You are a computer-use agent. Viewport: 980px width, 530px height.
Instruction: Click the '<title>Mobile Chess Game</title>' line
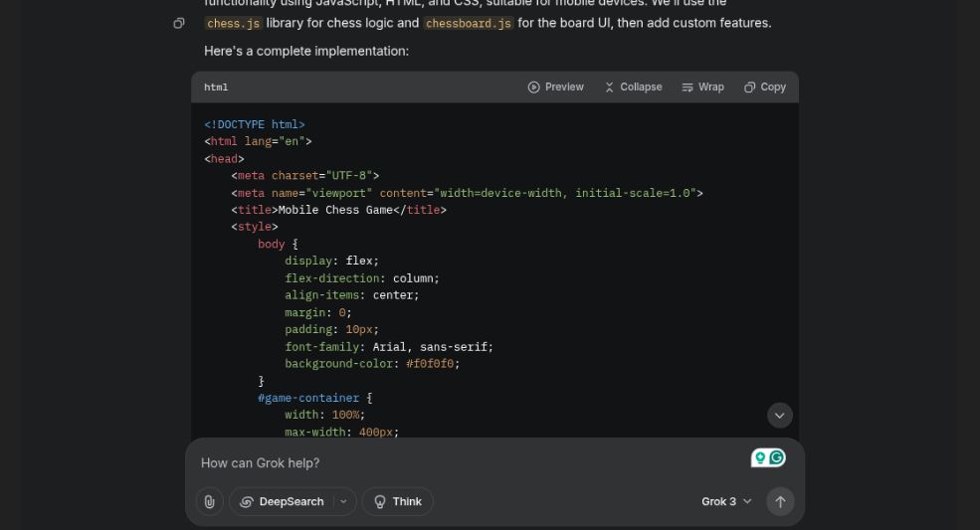click(x=338, y=210)
